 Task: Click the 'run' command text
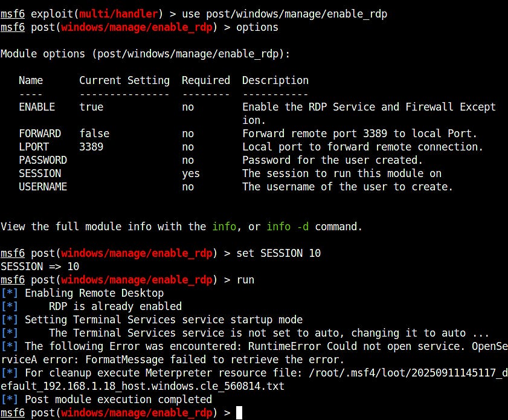coord(245,280)
